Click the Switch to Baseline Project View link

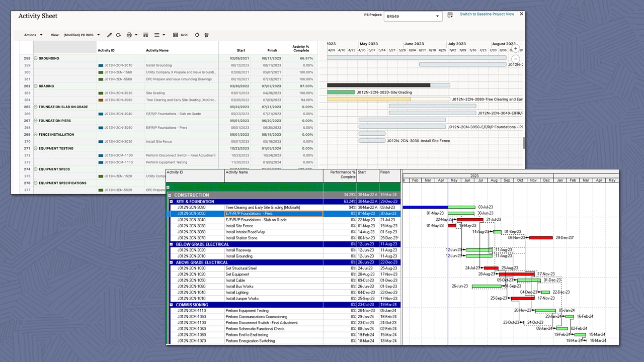(487, 14)
